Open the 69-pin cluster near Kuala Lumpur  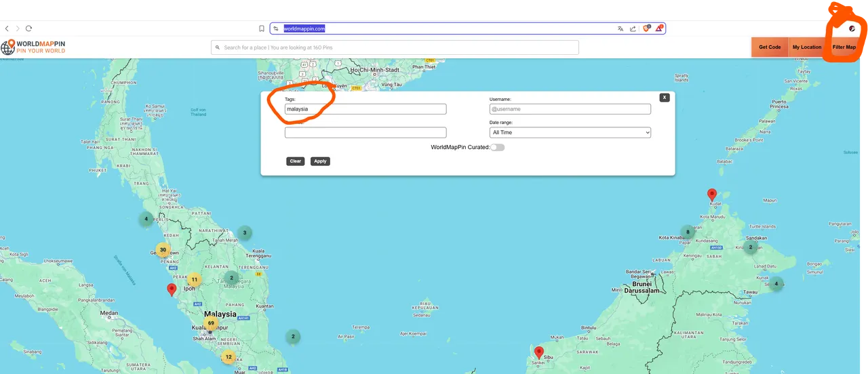211,323
